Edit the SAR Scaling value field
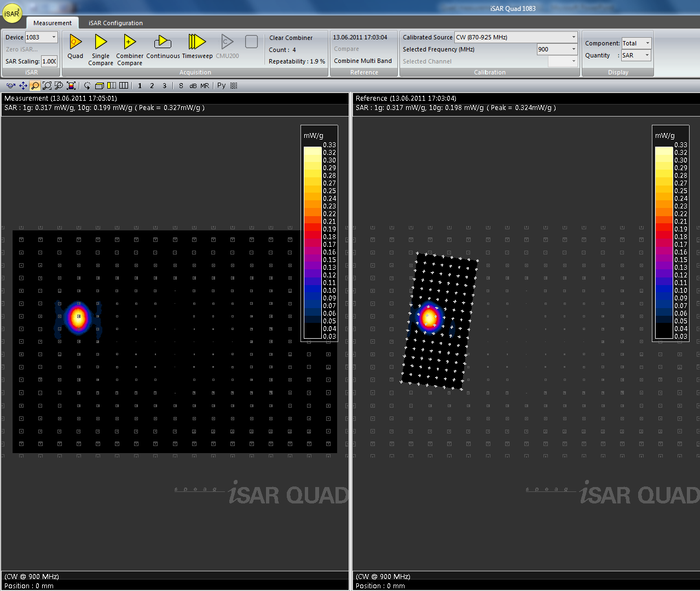 49,61
